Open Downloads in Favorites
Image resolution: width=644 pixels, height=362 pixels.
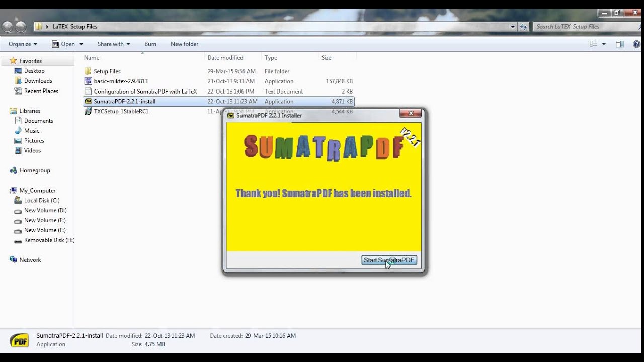click(38, 81)
